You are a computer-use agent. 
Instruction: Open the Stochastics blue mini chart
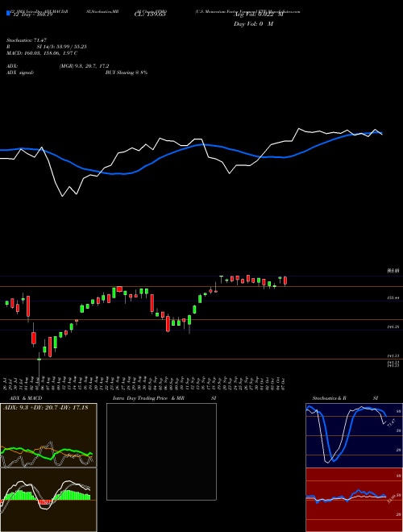(354, 435)
